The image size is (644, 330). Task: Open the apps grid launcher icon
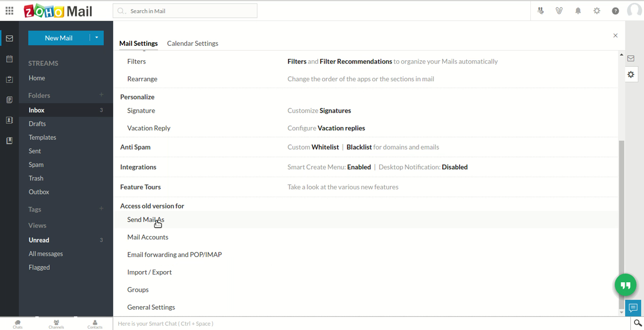click(x=9, y=11)
